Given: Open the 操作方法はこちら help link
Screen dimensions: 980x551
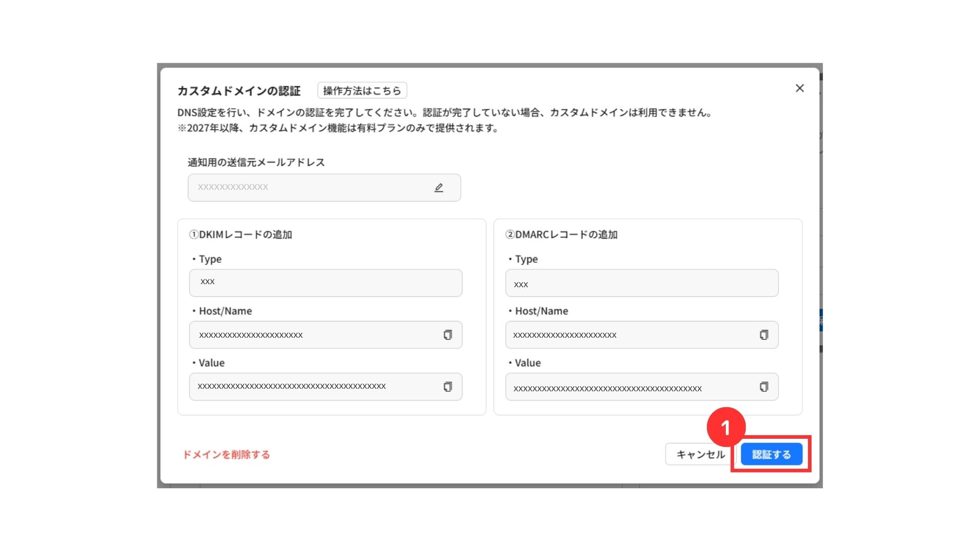Looking at the screenshot, I should [362, 91].
